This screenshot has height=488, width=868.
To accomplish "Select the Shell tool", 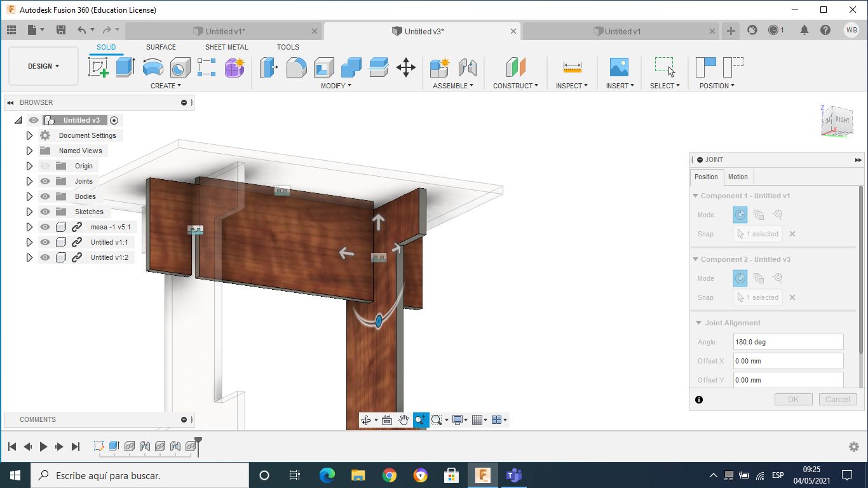I will tap(324, 67).
